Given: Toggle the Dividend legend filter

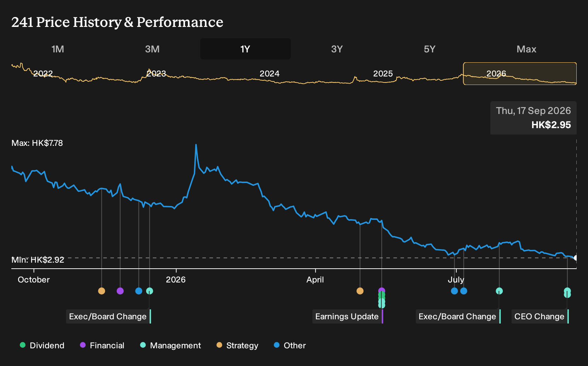Looking at the screenshot, I should [x=42, y=345].
